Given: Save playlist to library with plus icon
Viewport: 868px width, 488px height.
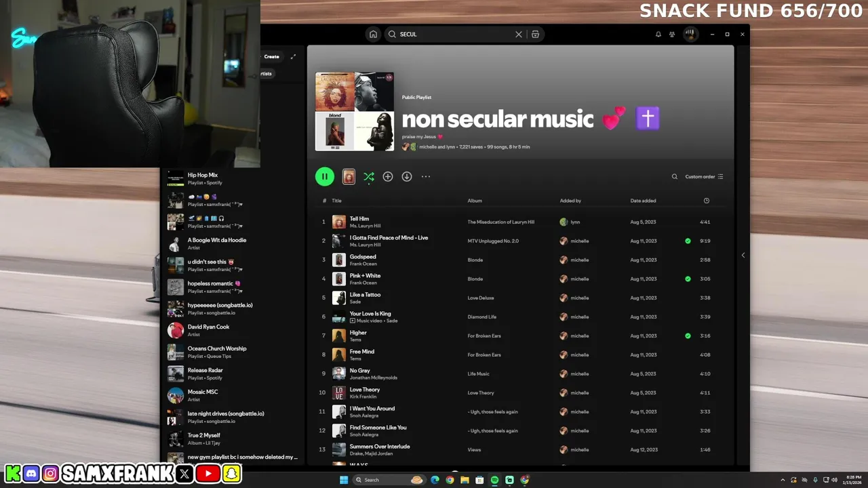Looking at the screenshot, I should point(388,177).
